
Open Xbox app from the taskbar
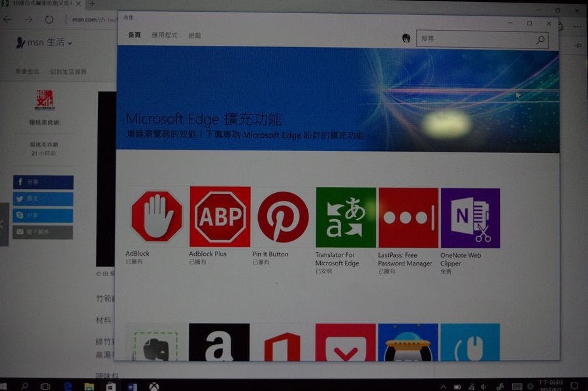[154, 386]
